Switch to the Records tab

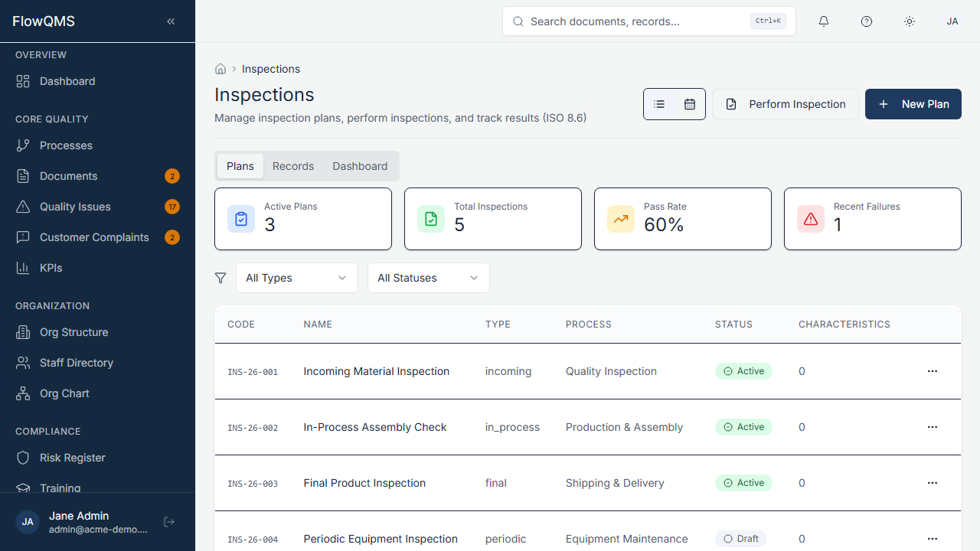(x=292, y=166)
